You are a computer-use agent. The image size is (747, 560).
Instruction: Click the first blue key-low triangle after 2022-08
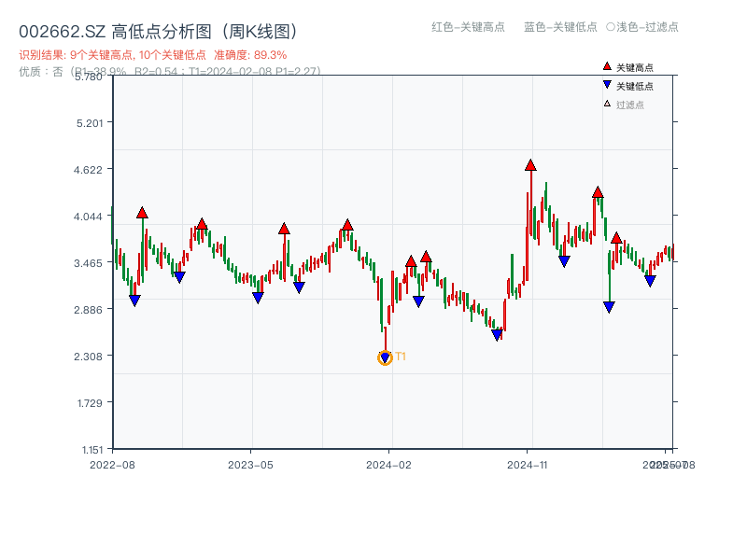134,301
